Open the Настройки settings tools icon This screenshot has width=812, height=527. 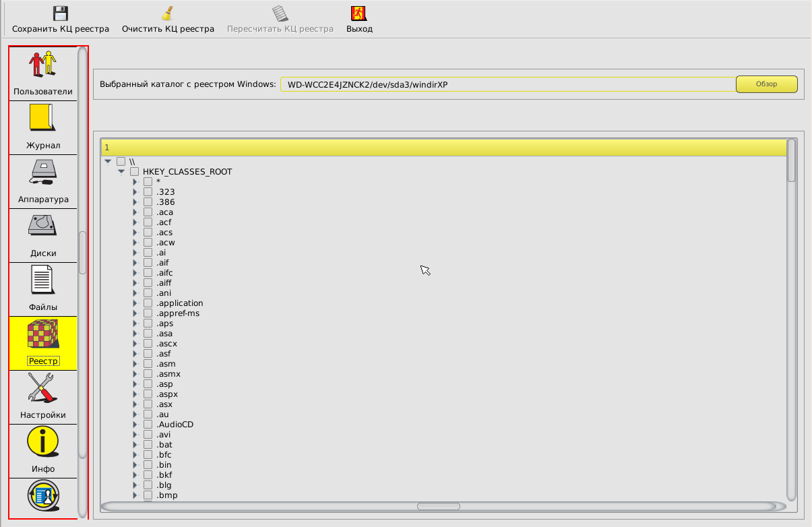43,390
